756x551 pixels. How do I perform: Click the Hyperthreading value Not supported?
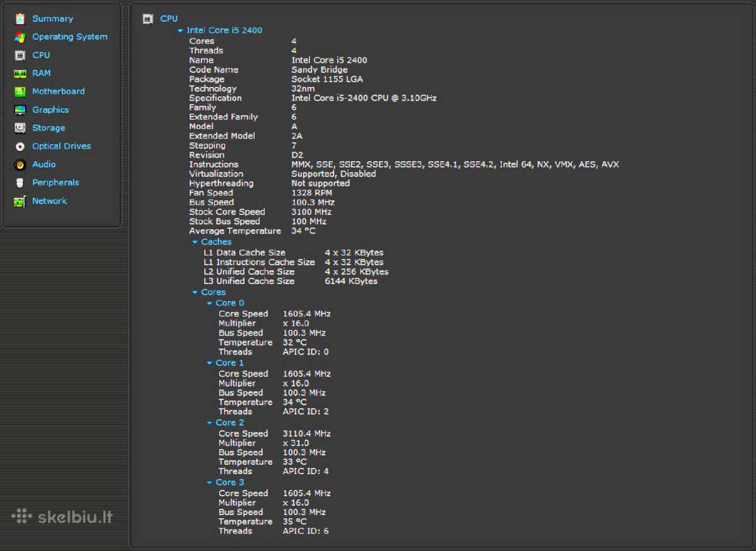coord(321,183)
